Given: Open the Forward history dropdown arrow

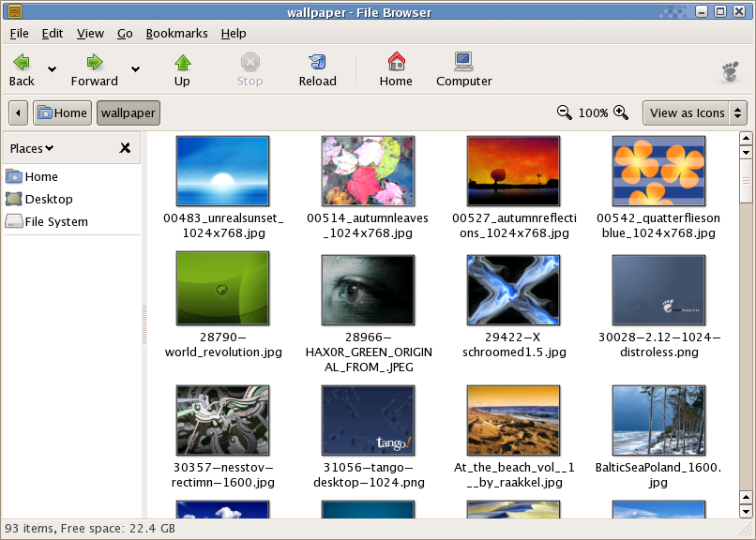Looking at the screenshot, I should click(x=135, y=70).
